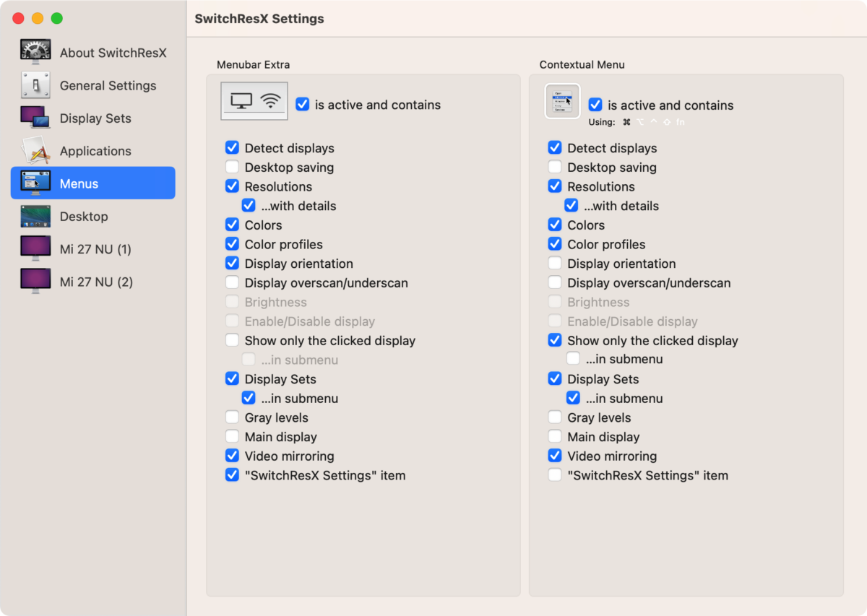This screenshot has width=867, height=616.
Task: Open the Applications section
Action: (x=93, y=151)
